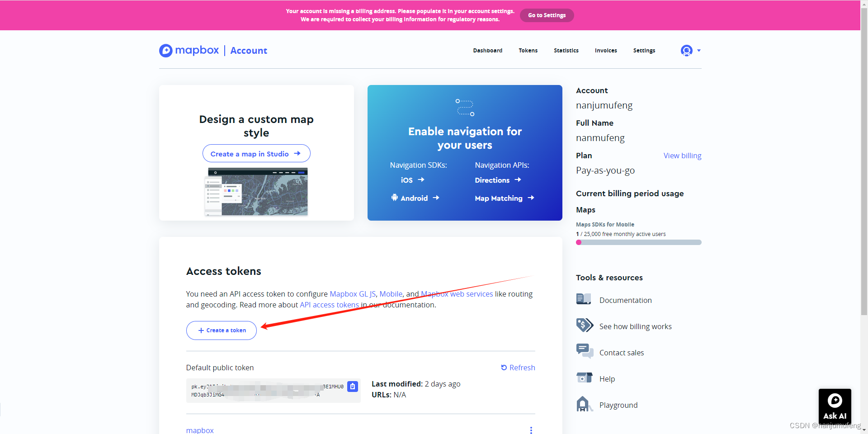Image resolution: width=868 pixels, height=434 pixels.
Task: Open the overflow menu next to mapbox token
Action: pyautogui.click(x=531, y=430)
